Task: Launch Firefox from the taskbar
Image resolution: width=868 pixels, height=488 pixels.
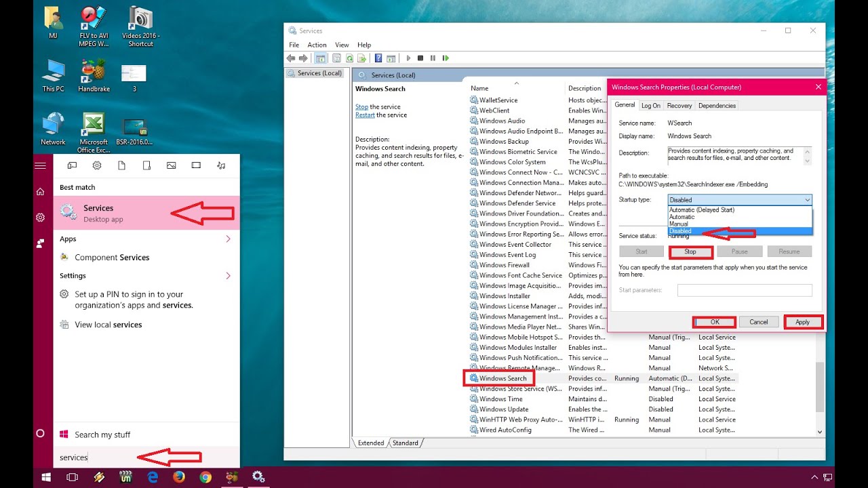Action: pyautogui.click(x=179, y=477)
